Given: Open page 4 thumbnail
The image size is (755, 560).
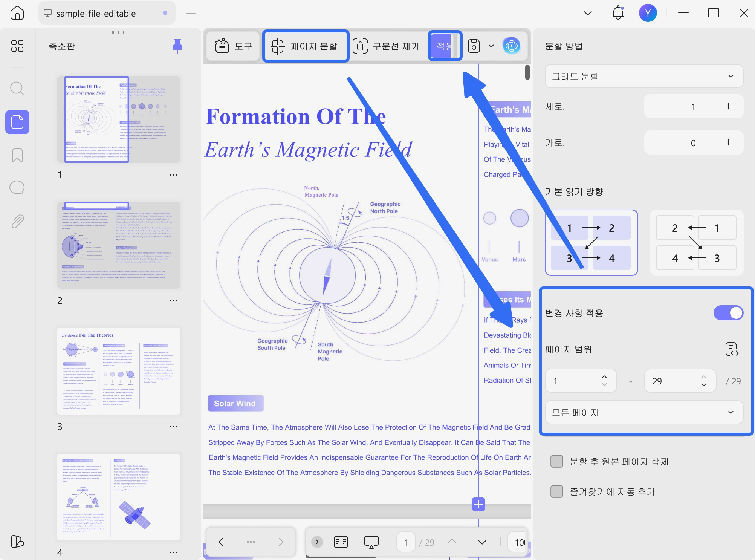Looking at the screenshot, I should coord(119,497).
